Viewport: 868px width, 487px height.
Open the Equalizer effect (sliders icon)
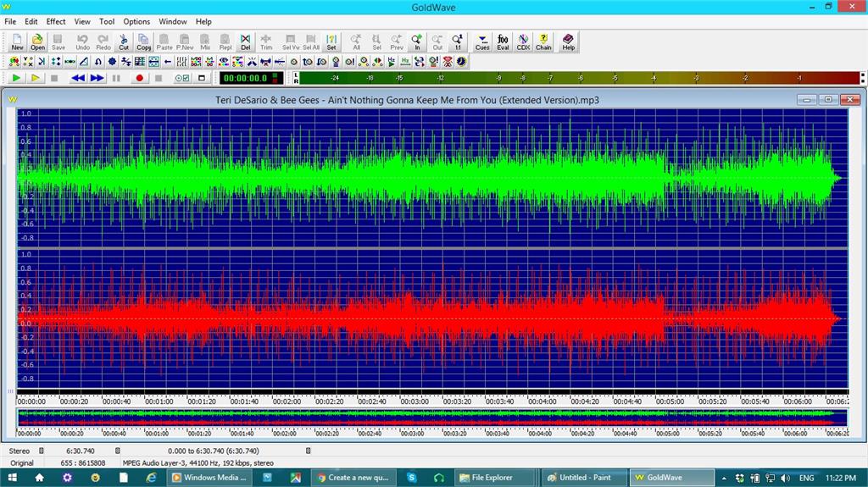[x=181, y=62]
